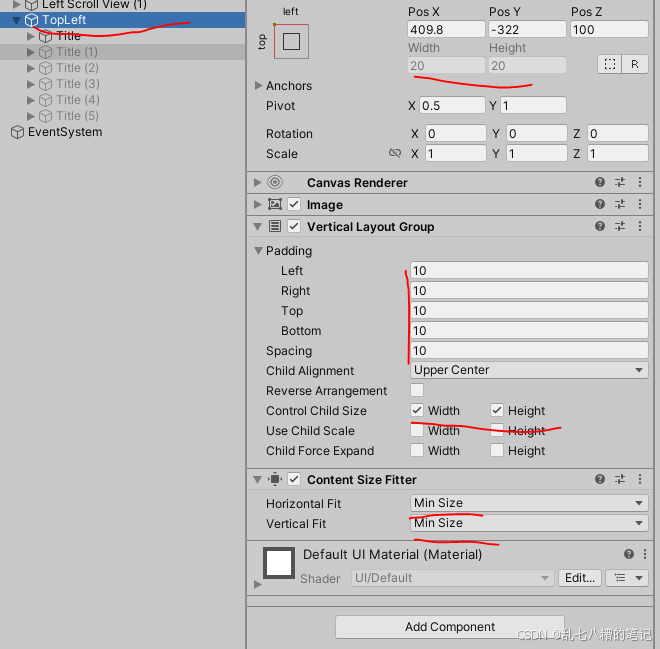Collapse the Vertical Layout Group component

coord(257,227)
